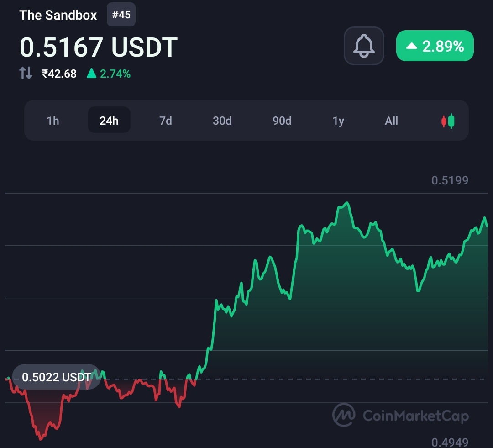Select the 24h time range tab
493x448 pixels.
coord(109,120)
